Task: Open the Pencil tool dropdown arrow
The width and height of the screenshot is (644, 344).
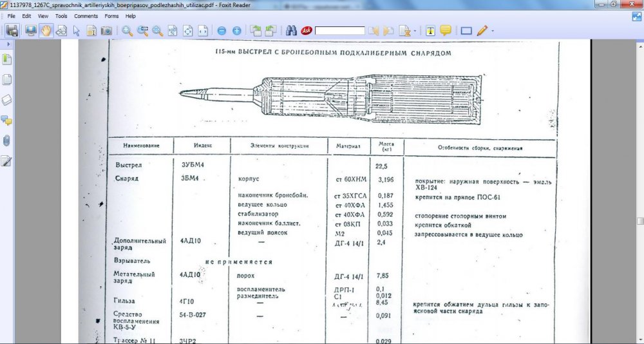Action: click(493, 31)
